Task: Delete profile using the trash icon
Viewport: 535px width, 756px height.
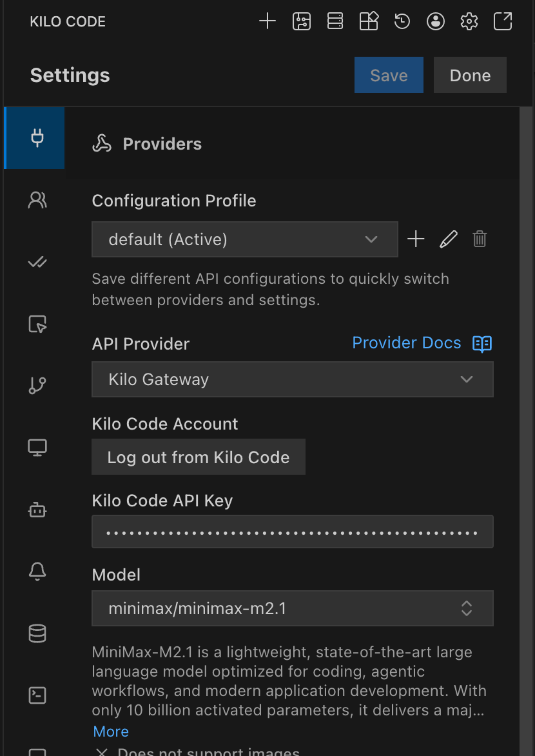Action: tap(480, 239)
